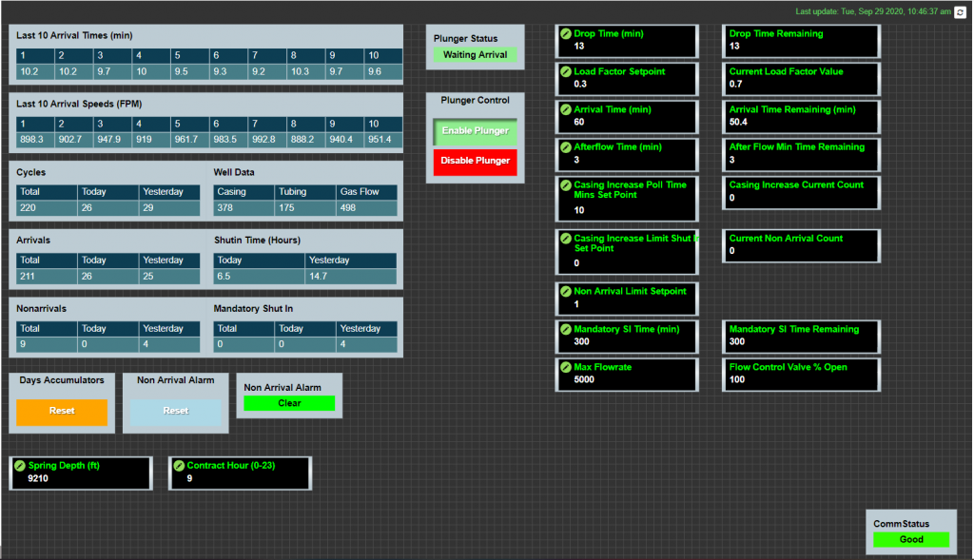Click arrival speed value 951.4
Viewport: 974px width, 560px height.
(x=383, y=140)
